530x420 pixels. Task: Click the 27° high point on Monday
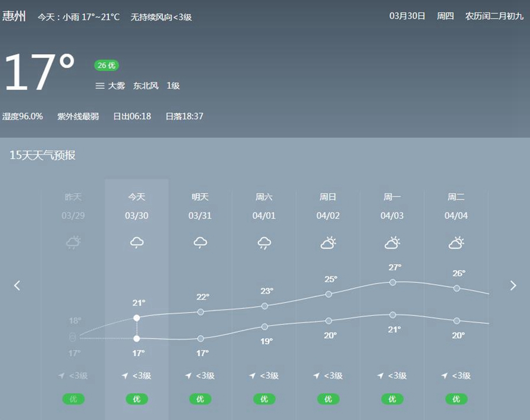[393, 282]
